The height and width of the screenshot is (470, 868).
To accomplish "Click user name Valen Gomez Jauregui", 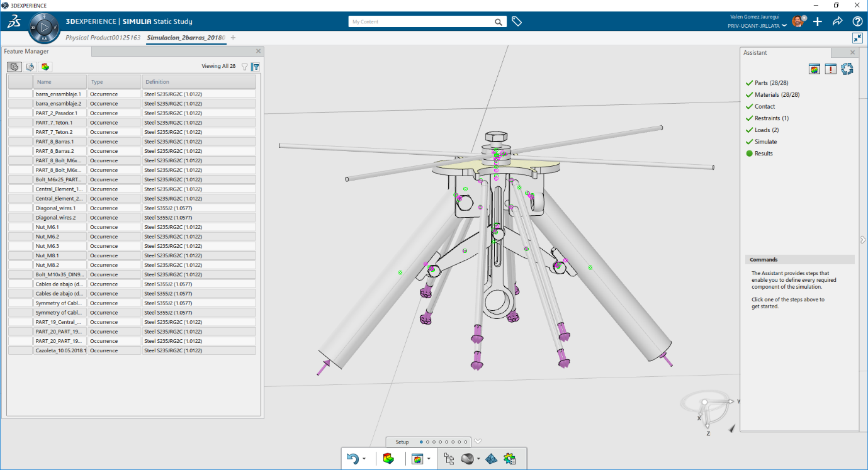I will pos(755,16).
